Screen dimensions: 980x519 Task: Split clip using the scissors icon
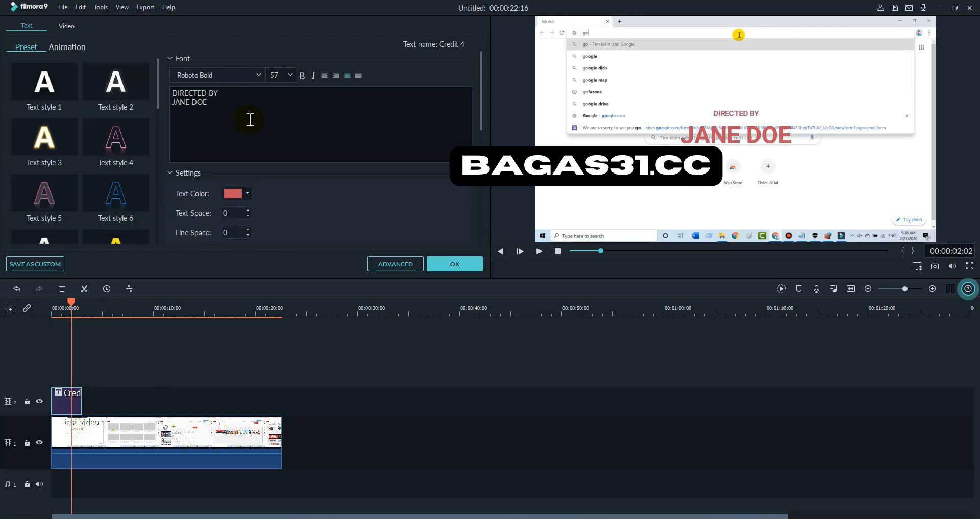coord(84,289)
